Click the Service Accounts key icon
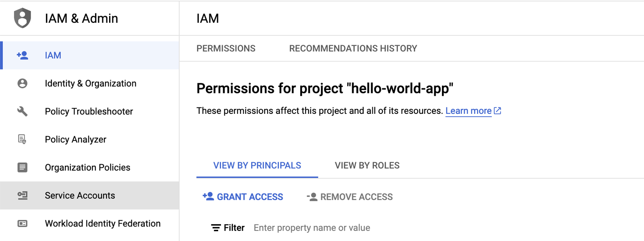 coord(23,196)
